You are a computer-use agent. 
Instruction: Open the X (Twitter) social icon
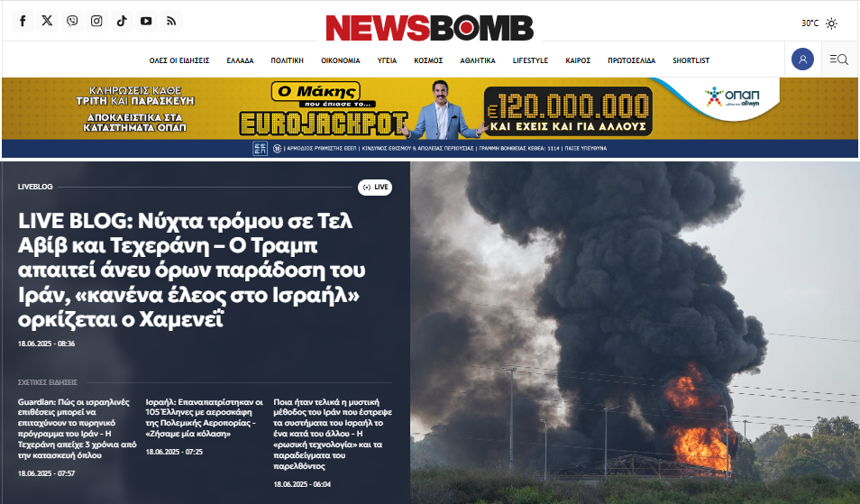click(x=47, y=22)
